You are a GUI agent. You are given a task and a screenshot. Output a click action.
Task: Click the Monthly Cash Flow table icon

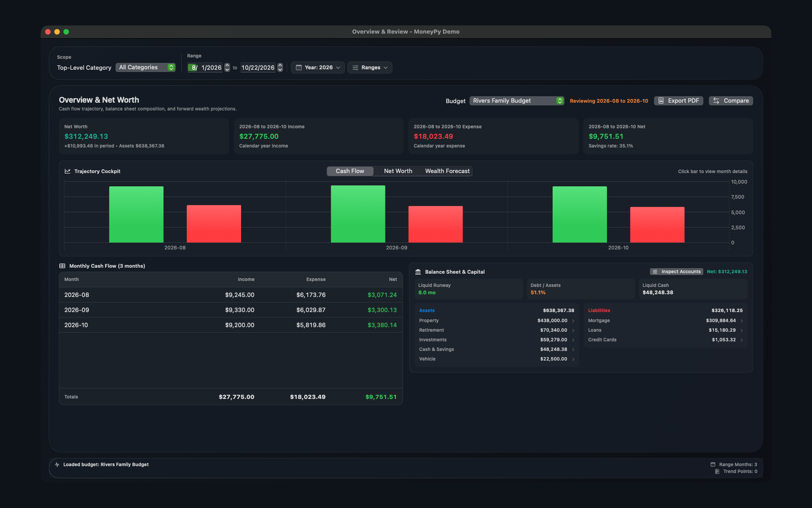click(x=62, y=266)
